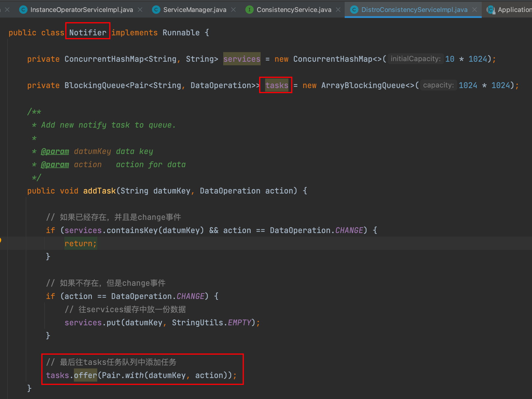532x399 pixels.
Task: Click the highlighted offer method call
Action: pos(86,375)
